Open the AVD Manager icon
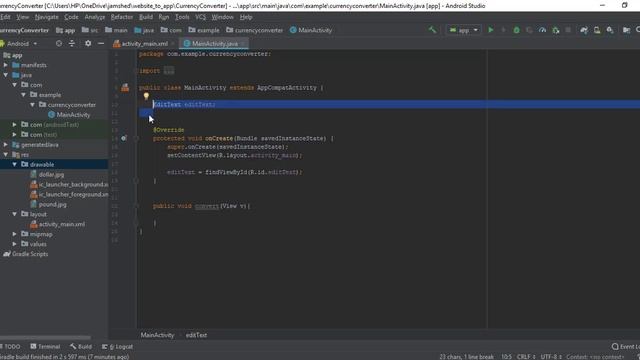 [x=597, y=30]
